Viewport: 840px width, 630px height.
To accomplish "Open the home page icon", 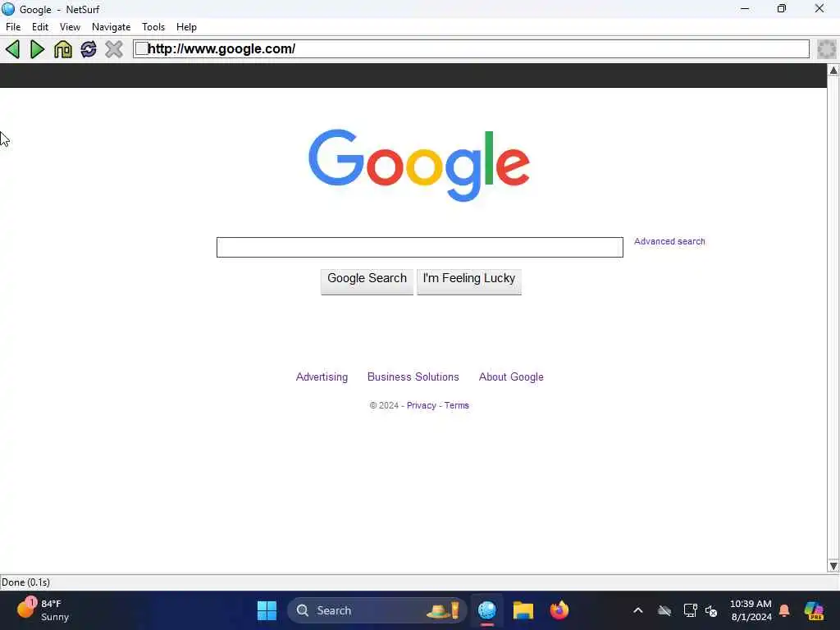I will 63,49.
